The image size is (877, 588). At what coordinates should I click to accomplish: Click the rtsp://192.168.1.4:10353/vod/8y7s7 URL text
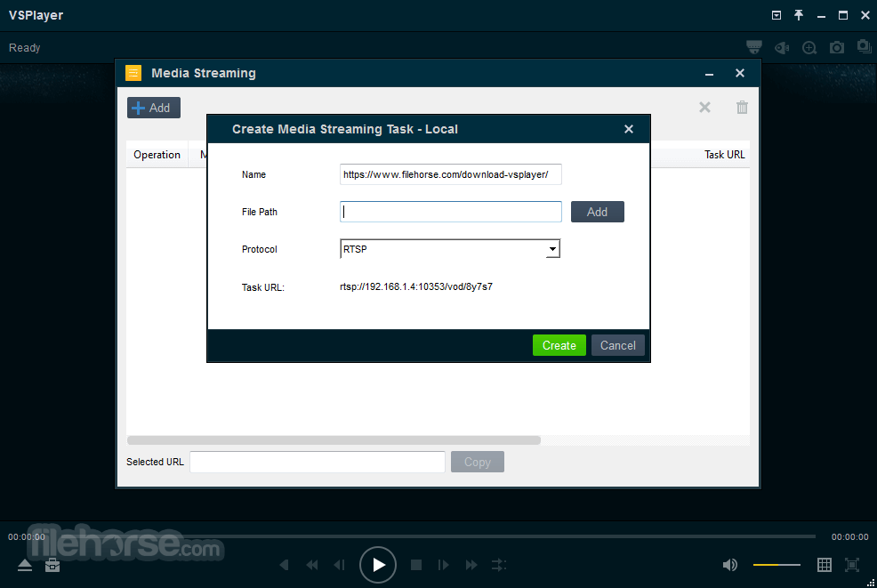click(416, 287)
